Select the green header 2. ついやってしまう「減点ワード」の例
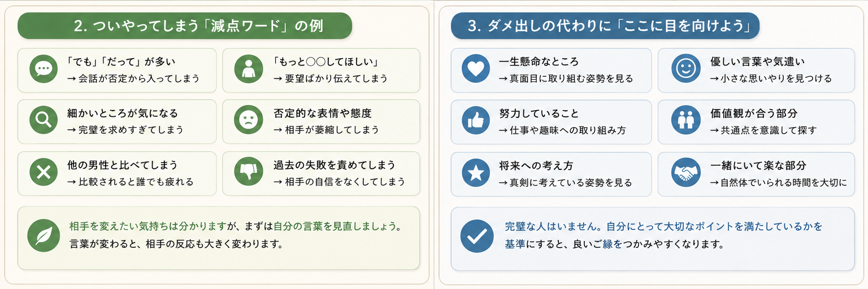The image size is (868, 289). click(x=185, y=26)
